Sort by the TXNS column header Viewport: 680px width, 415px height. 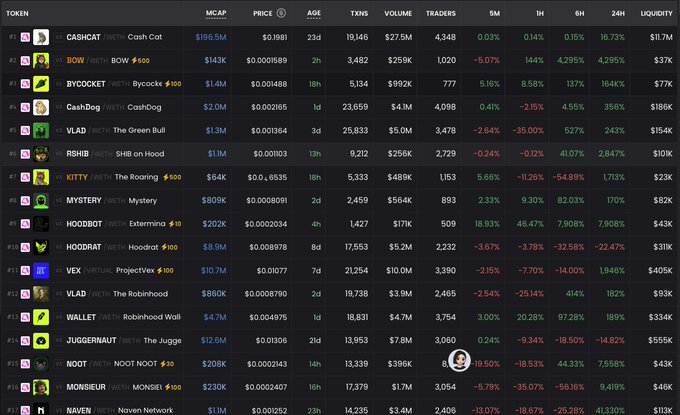(x=359, y=13)
